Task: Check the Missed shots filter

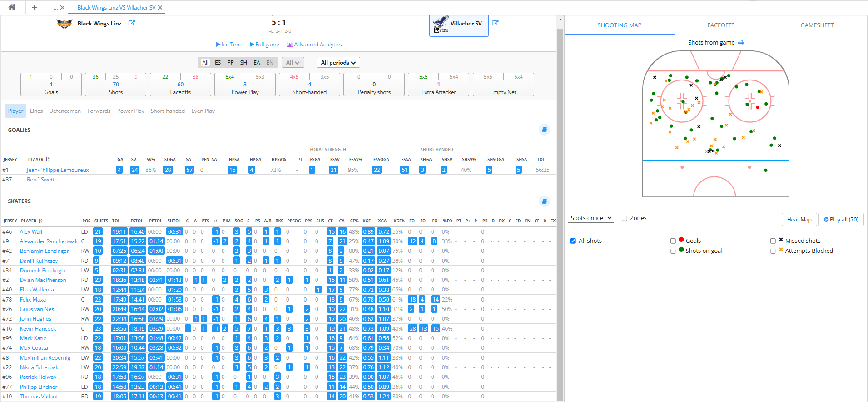Action: pyautogui.click(x=773, y=241)
